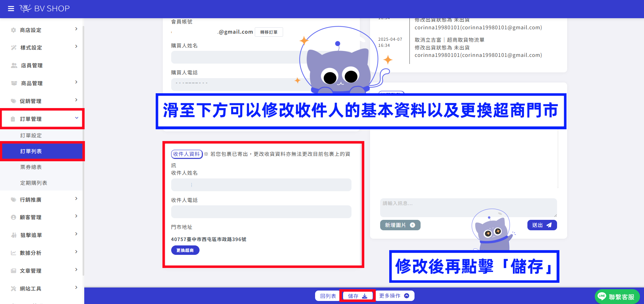
Task: Click the 行銷推廣 tag icon
Action: pos(13,200)
